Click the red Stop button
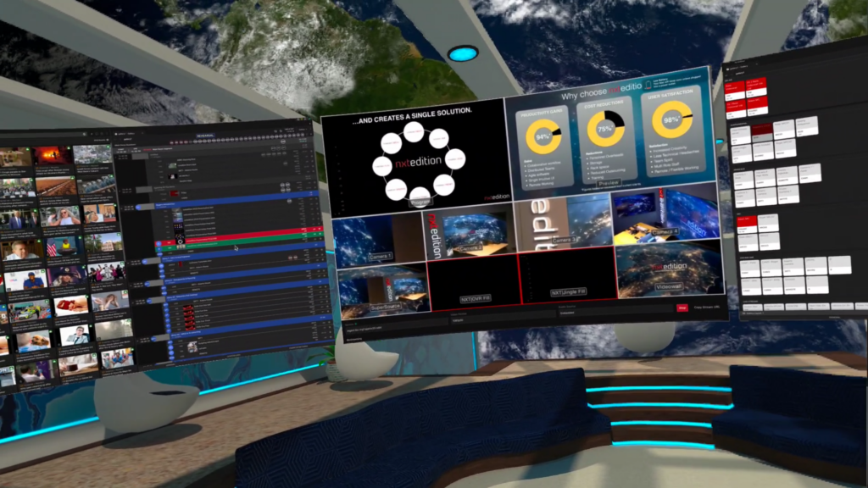Image resolution: width=868 pixels, height=488 pixels. 682,308
